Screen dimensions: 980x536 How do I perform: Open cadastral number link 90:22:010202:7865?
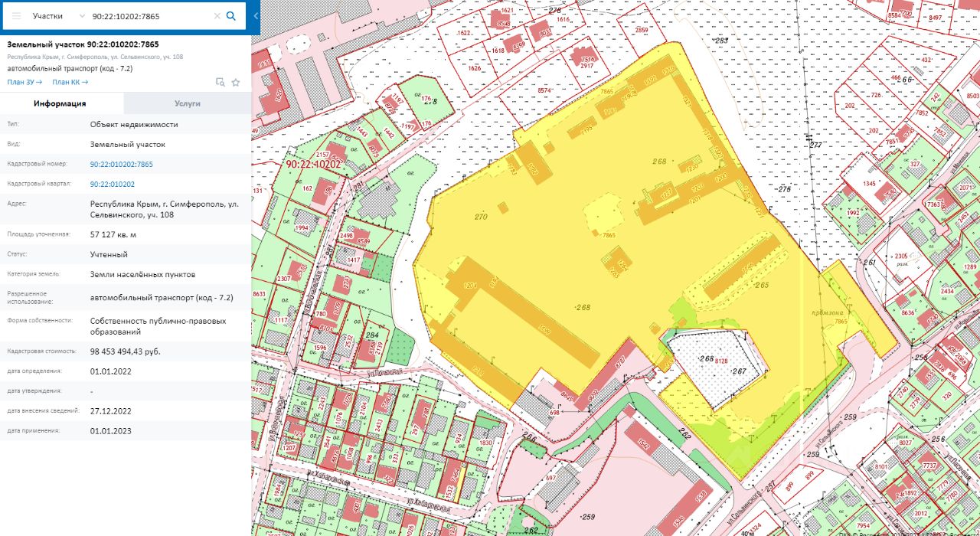122,164
